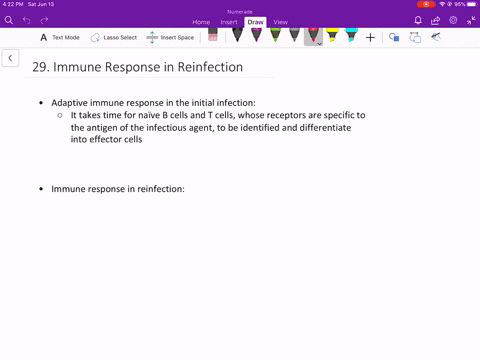480x360 pixels.
Task: Pick the green pen
Action: [275, 35]
